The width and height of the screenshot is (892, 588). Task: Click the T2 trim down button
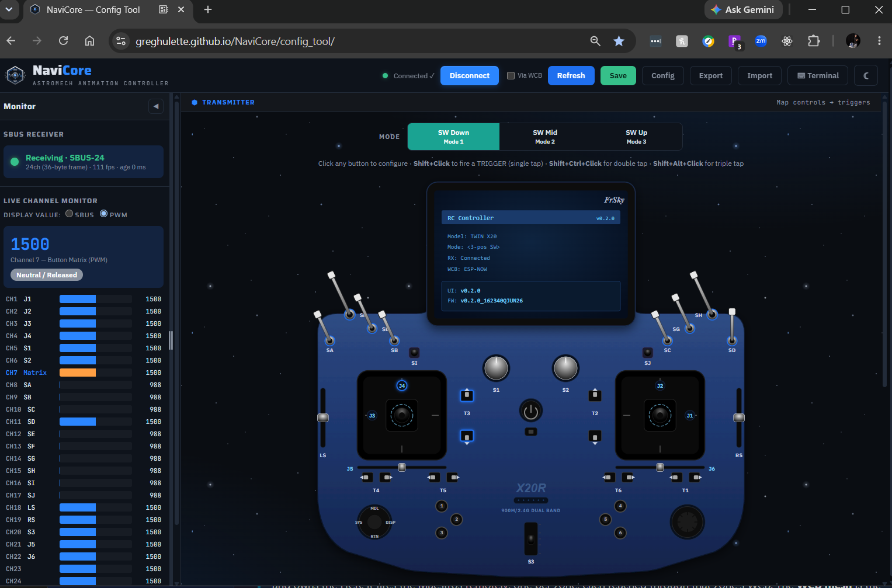[595, 437]
